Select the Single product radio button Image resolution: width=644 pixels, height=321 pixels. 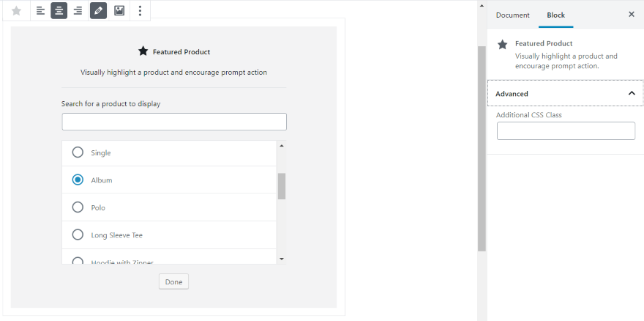click(x=78, y=152)
